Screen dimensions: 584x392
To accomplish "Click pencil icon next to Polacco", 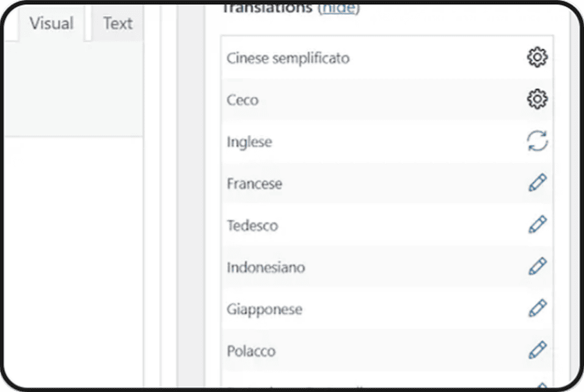I will tap(538, 350).
